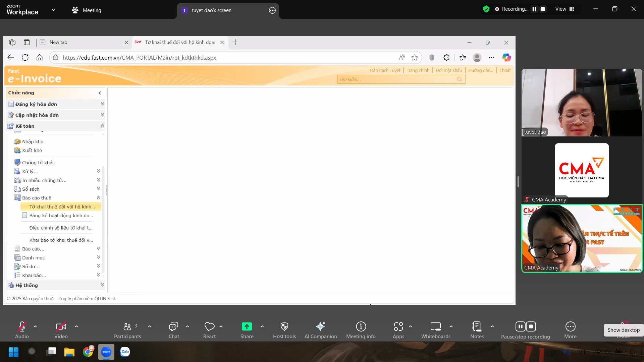Click the Thoát logout link
The image size is (644, 362).
[505, 70]
